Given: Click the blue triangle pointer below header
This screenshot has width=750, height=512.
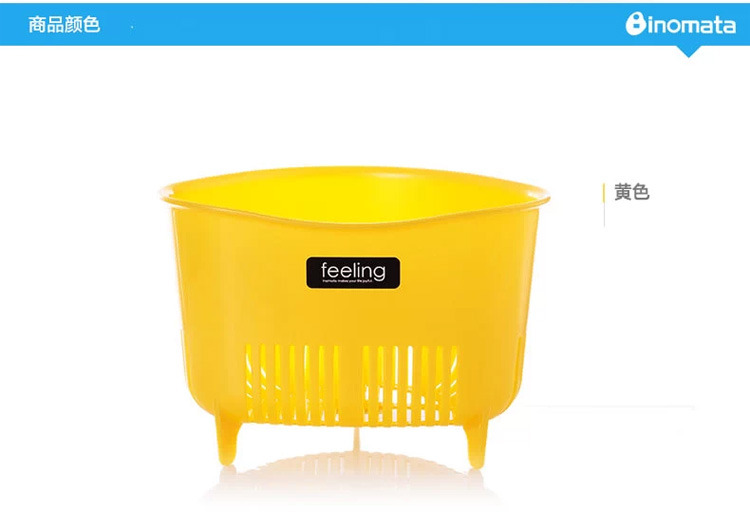Looking at the screenshot, I should (688, 51).
